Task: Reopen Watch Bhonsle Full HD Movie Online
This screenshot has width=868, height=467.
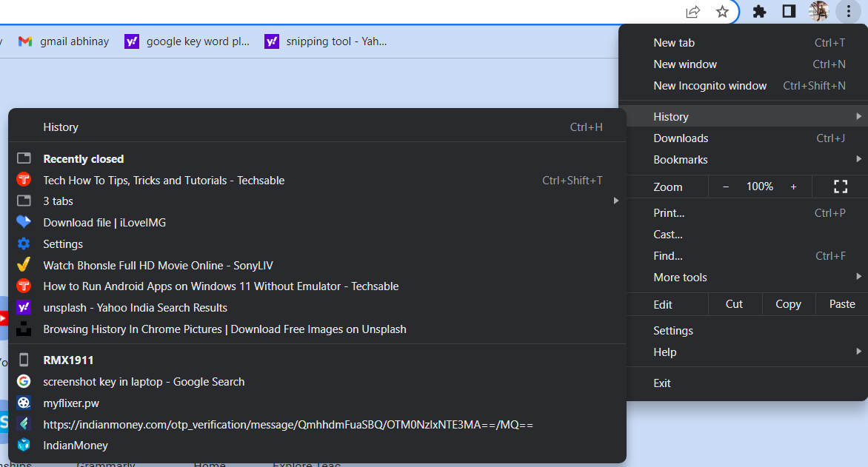Action: pyautogui.click(x=317, y=265)
